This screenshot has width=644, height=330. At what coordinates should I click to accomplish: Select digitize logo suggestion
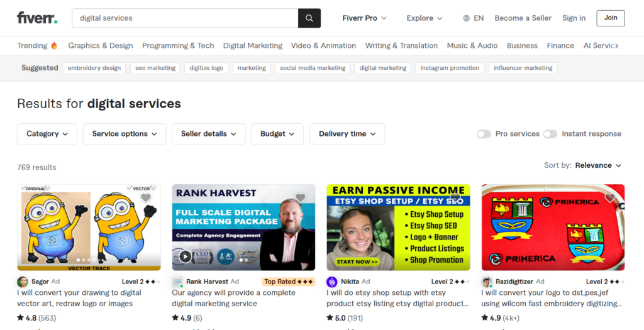(x=206, y=68)
